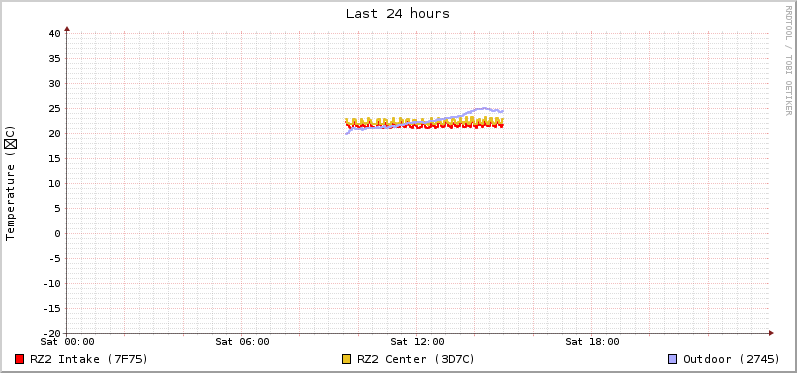The width and height of the screenshot is (797, 373).
Task: Click the yellow RZ2 Center legend swatch
Action: click(x=347, y=359)
